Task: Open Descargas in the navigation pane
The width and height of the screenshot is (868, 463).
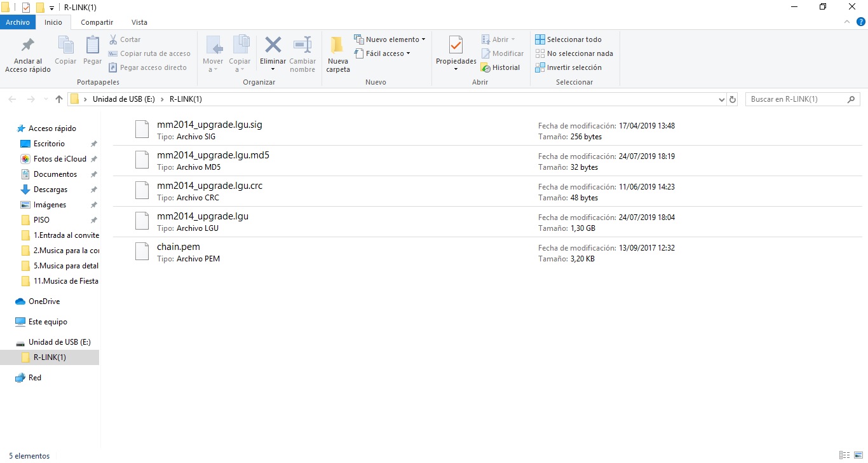Action: [x=50, y=190]
